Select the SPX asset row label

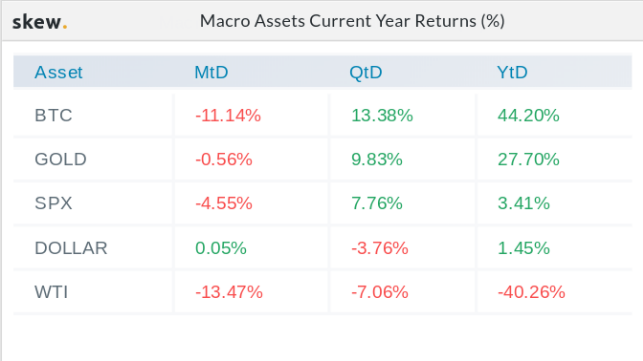click(x=53, y=203)
